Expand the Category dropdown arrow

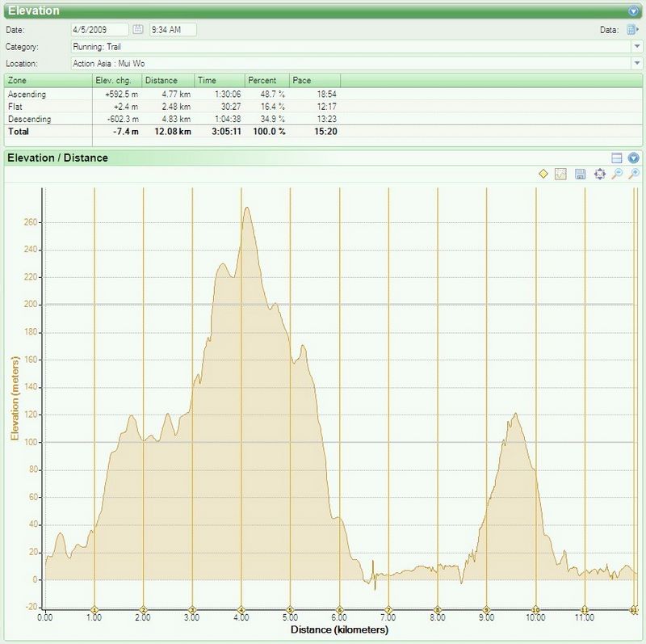(x=636, y=47)
